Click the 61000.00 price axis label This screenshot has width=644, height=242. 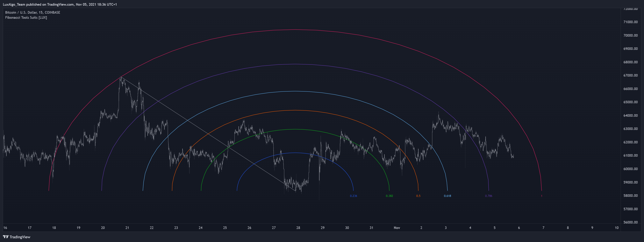(631, 155)
